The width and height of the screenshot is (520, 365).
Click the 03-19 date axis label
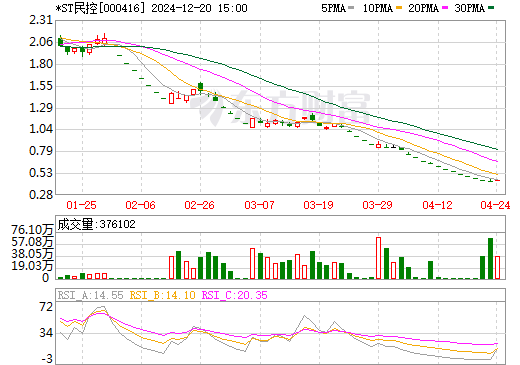point(318,205)
